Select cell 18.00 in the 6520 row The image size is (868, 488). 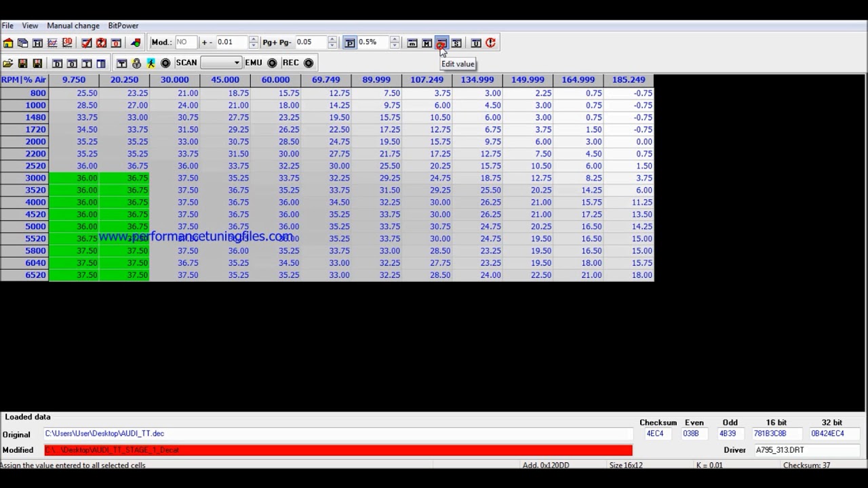629,275
